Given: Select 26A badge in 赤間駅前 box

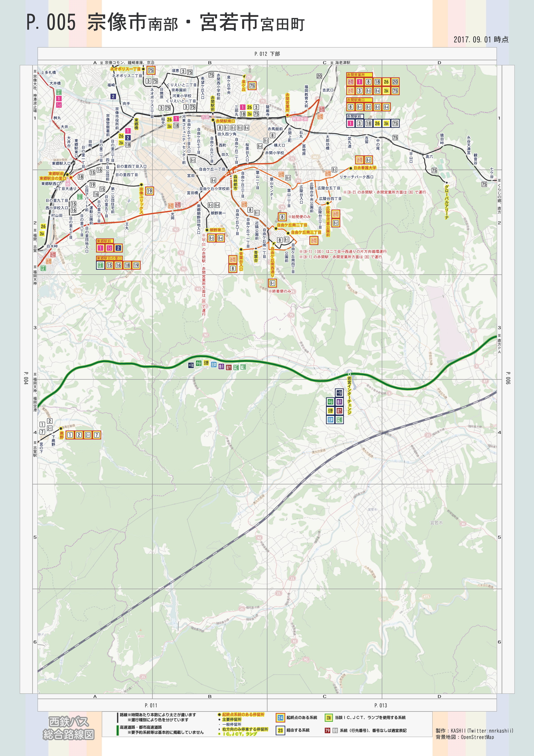Looking at the screenshot, I should [386, 123].
